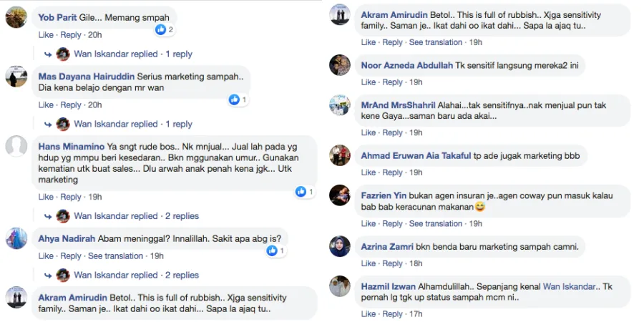Click the like reaction icon on Hans Minamino's comment
Image resolution: width=644 pixels, height=322 pixels.
(301, 192)
